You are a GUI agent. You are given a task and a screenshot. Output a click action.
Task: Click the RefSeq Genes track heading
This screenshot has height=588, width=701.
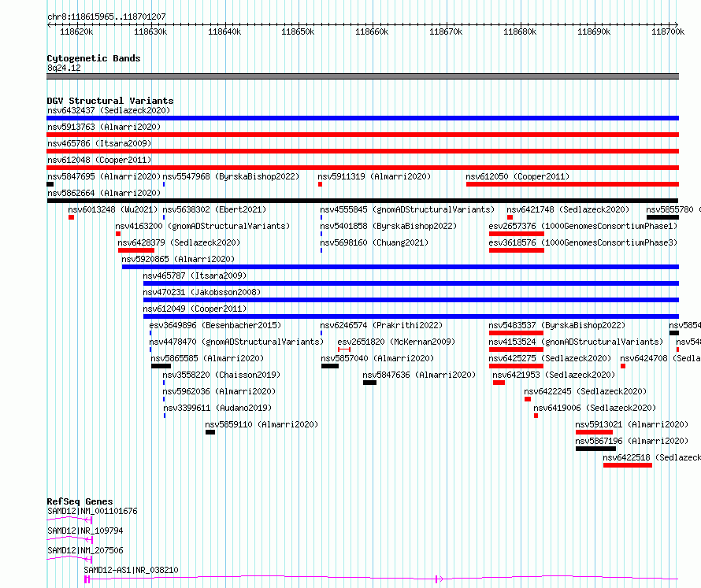(80, 501)
